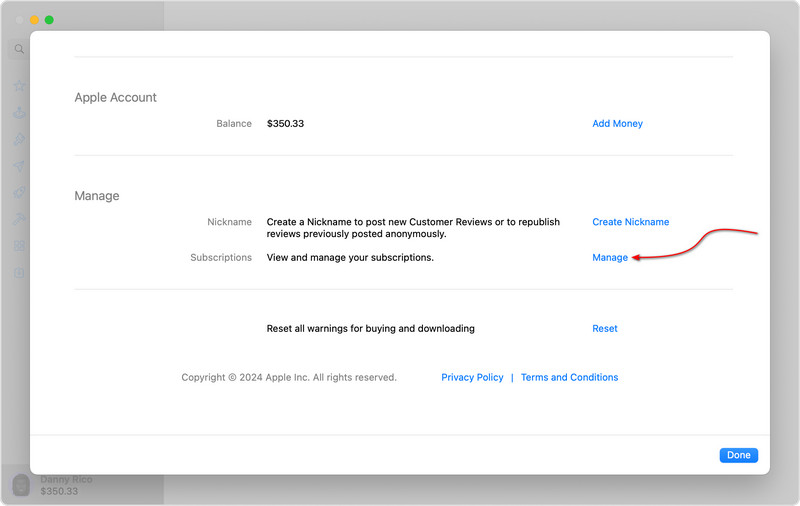The height and width of the screenshot is (506, 800).
Task: Open Discover star icon in background sidebar
Action: click(x=19, y=86)
